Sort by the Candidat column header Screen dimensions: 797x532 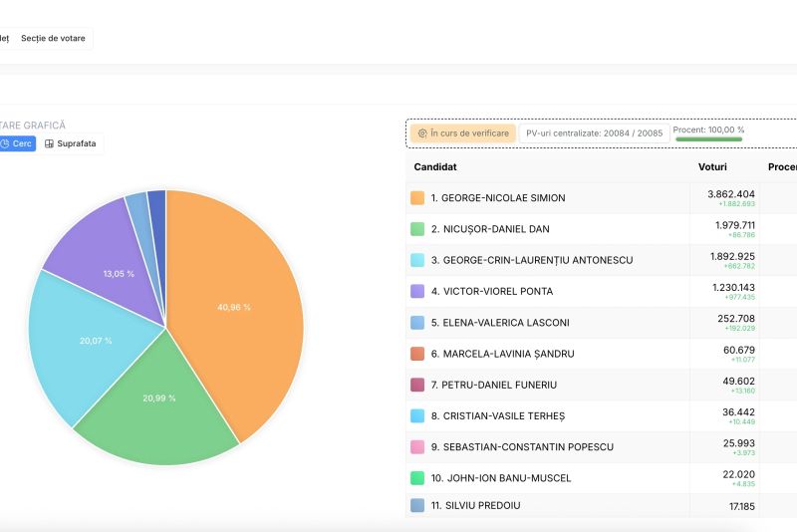point(435,167)
